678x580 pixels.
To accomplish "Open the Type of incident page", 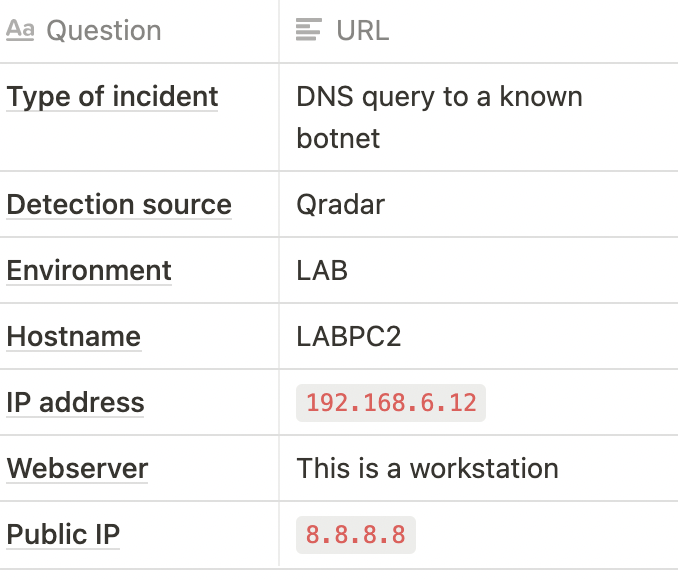I will pyautogui.click(x=112, y=96).
